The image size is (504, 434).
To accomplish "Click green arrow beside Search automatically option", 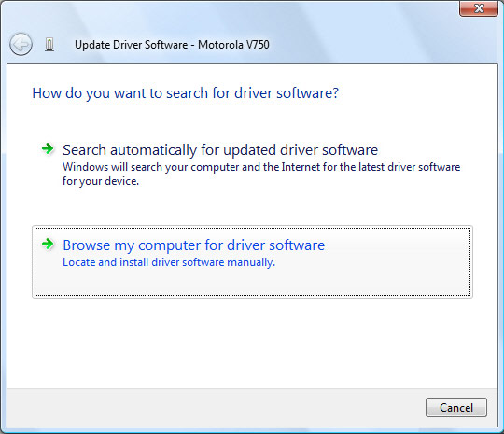I will [x=48, y=148].
